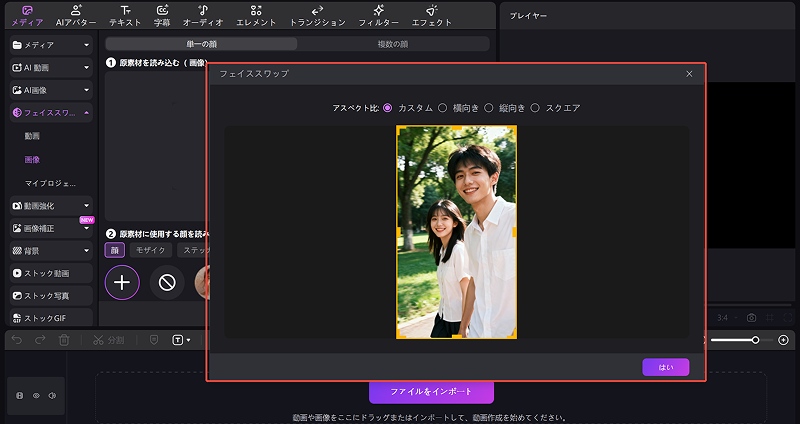800x424 pixels.
Task: Open the フィルター tab
Action: coord(379,16)
